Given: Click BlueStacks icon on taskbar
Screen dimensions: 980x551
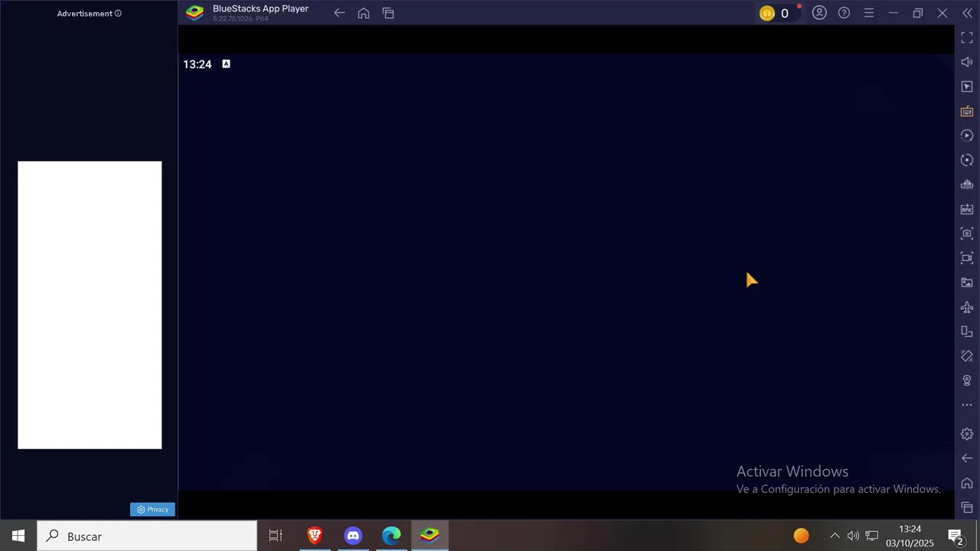Looking at the screenshot, I should 430,536.
